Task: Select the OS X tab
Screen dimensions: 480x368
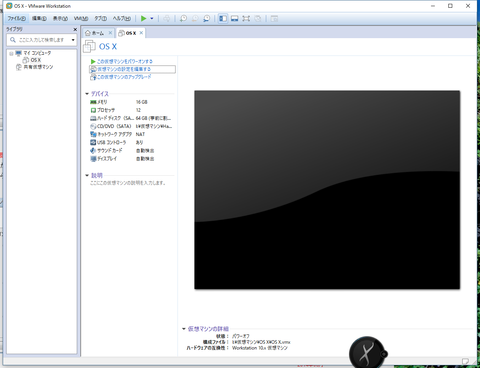Action: 131,33
